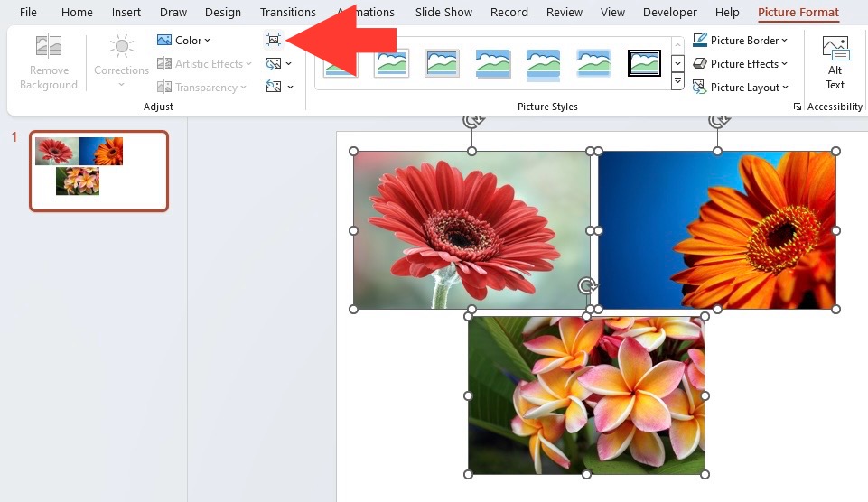Click the Reset Picture icon
Screen dimensions: 868x502
(x=274, y=87)
